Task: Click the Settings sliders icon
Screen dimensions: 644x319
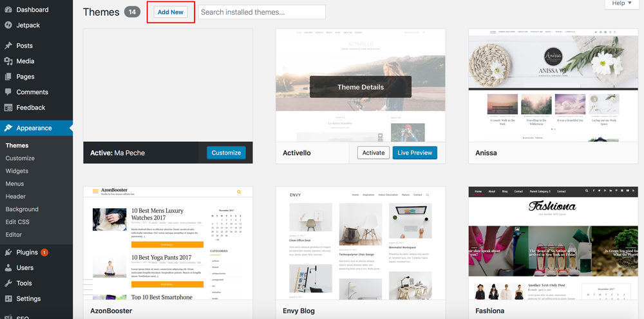Action: (8, 299)
